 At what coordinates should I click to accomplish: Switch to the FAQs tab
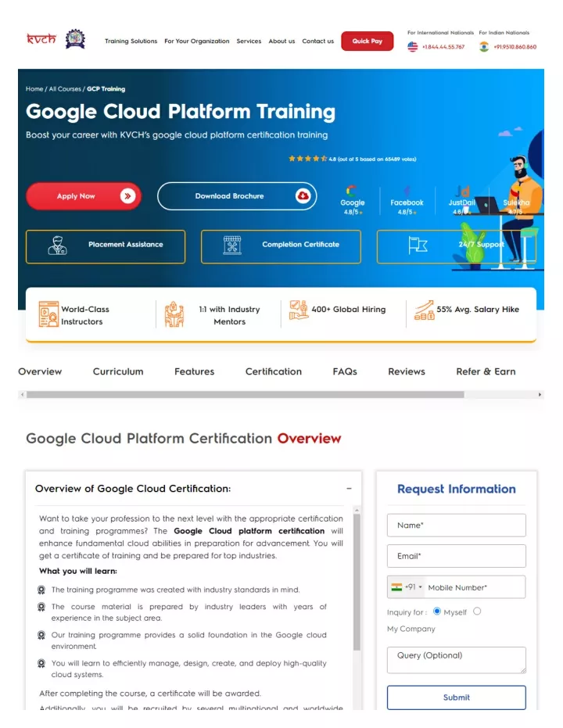(x=345, y=371)
